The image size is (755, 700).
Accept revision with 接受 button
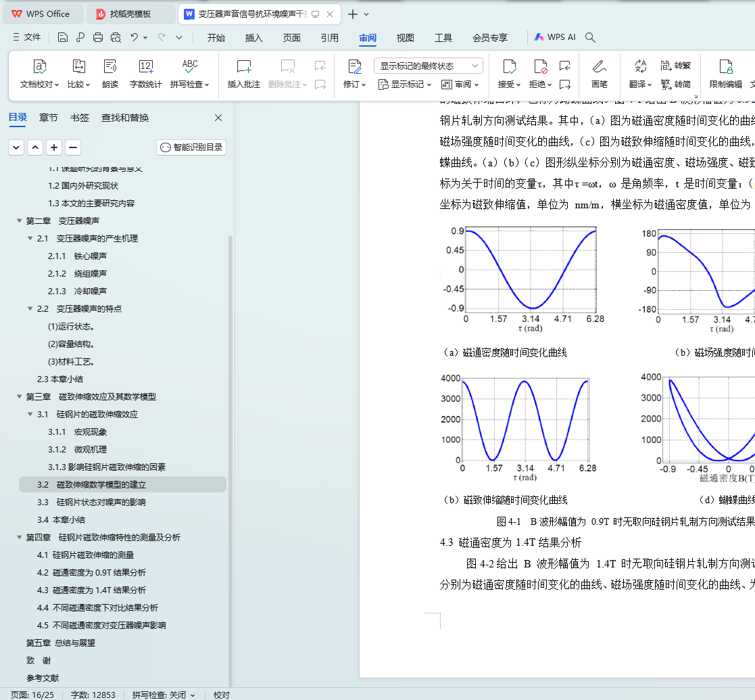click(x=509, y=74)
